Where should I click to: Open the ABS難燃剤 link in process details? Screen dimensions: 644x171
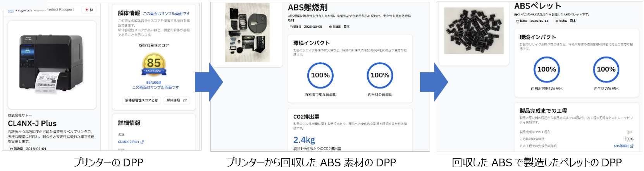click(623, 146)
